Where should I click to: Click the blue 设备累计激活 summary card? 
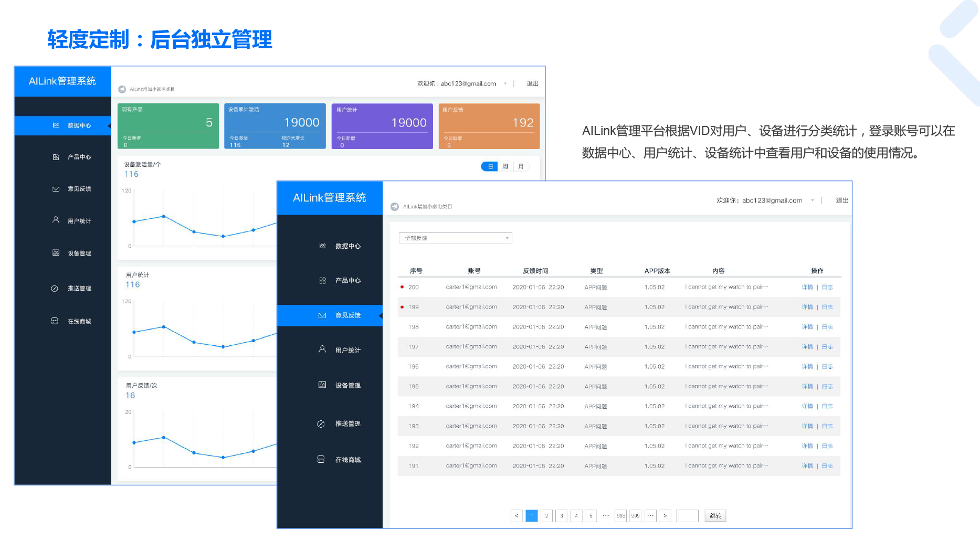[x=275, y=126]
